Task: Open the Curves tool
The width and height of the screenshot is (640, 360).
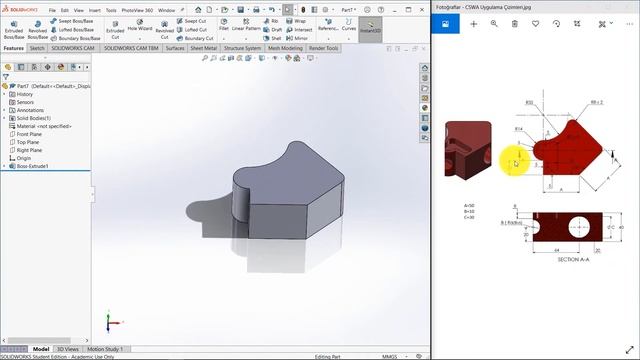Action: [349, 25]
